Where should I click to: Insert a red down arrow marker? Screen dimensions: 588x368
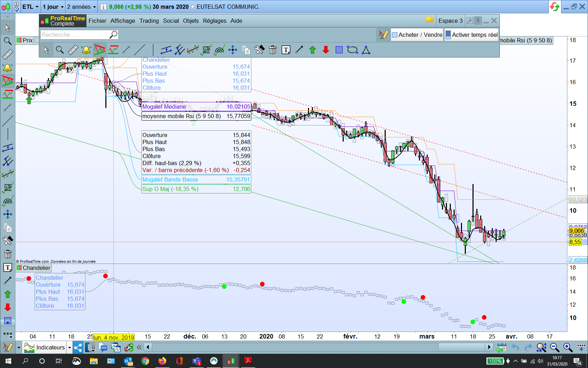coord(326,50)
